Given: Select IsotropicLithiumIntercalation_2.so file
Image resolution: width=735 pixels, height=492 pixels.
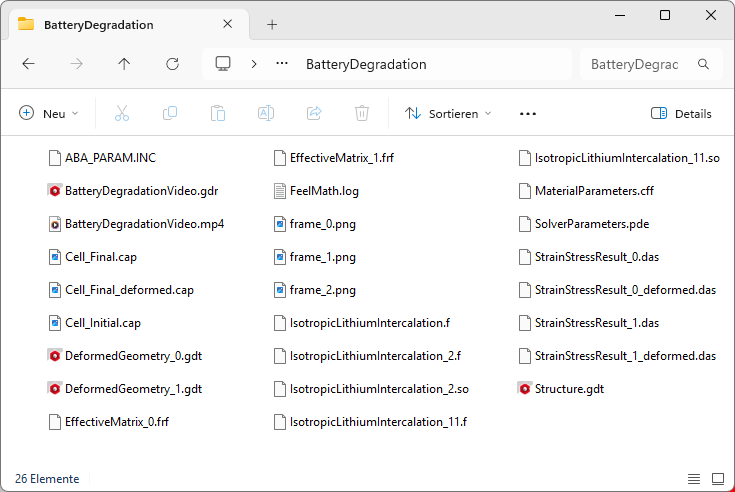Looking at the screenshot, I should pos(371,389).
